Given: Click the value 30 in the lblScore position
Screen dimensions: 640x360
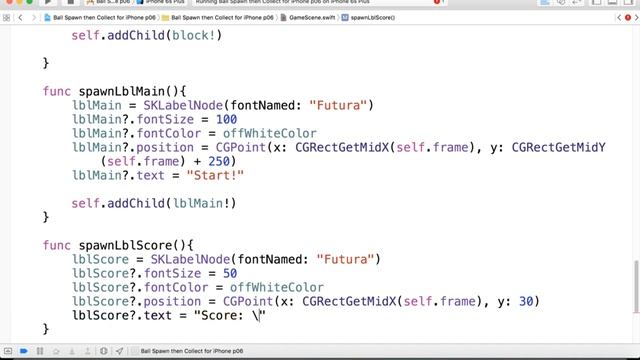Looking at the screenshot, I should point(526,302).
